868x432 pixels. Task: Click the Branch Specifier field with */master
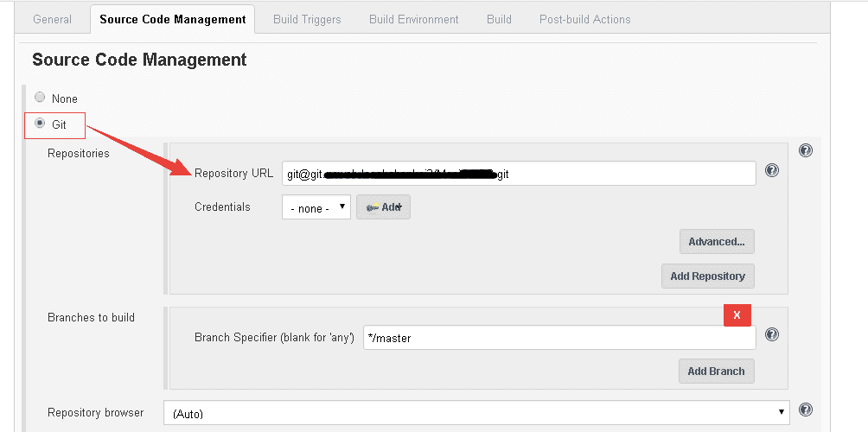[x=559, y=338]
